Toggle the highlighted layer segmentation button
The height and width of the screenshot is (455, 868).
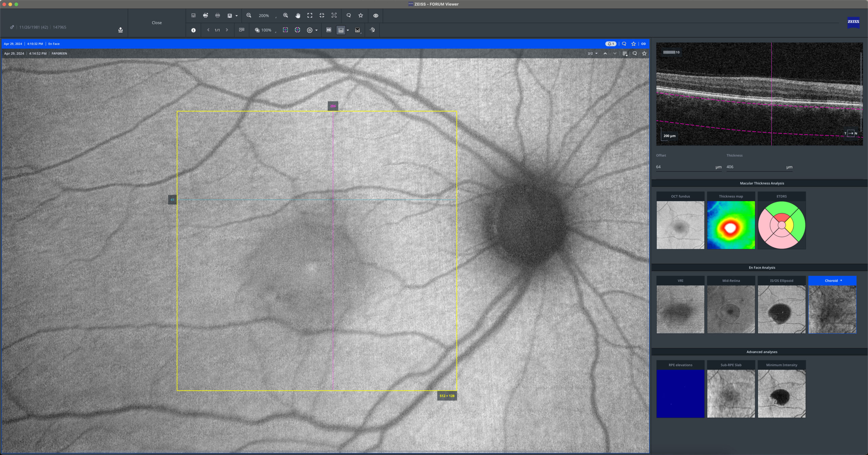tap(341, 30)
